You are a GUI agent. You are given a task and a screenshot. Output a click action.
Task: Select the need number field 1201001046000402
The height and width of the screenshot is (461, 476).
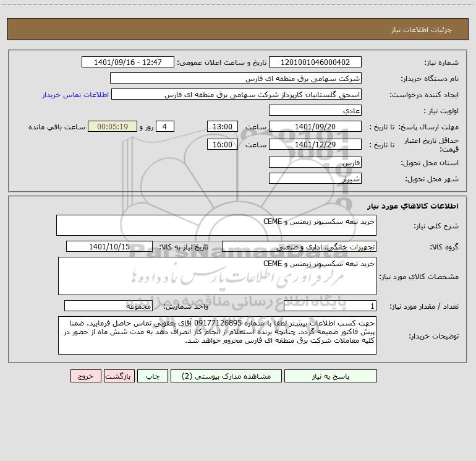point(315,62)
